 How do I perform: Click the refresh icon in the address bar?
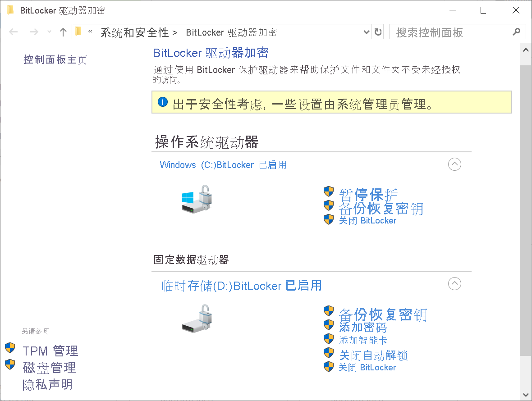pos(378,32)
